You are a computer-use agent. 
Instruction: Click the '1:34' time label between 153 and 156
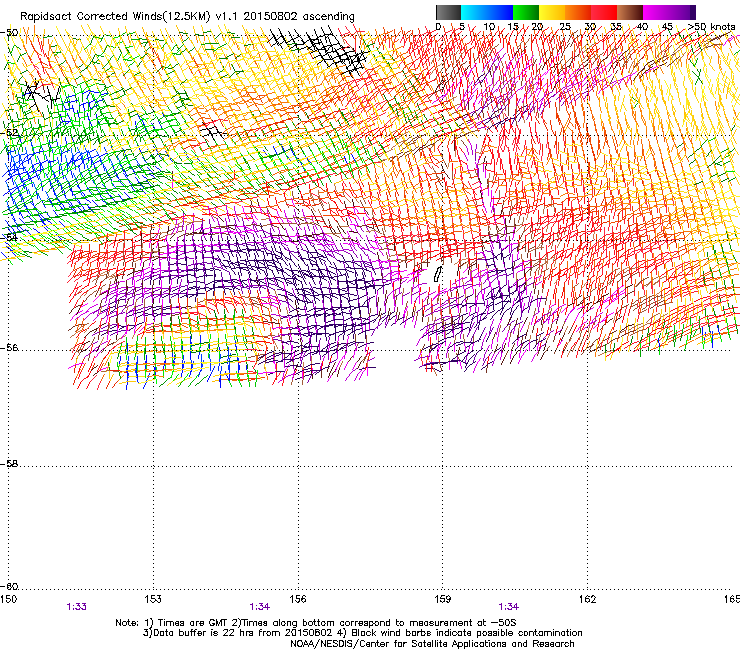[260, 607]
